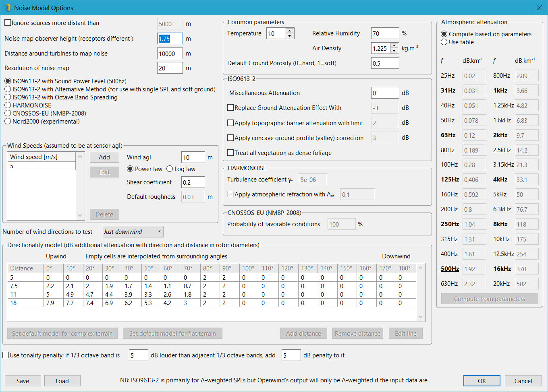Select Use table for atmospheric attenuation
This screenshot has width=548, height=392.
pos(444,42)
